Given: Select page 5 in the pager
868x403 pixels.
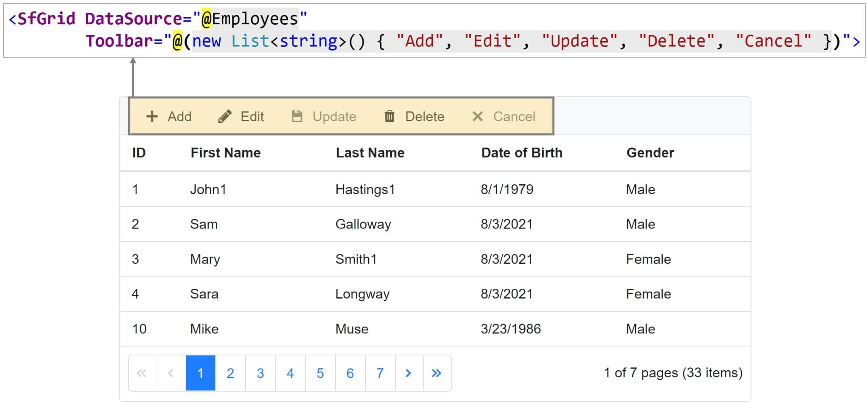Looking at the screenshot, I should pyautogui.click(x=320, y=373).
